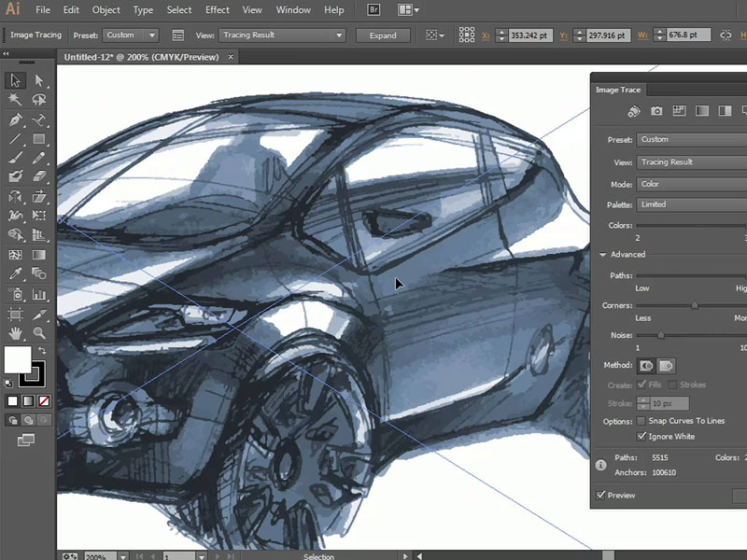Select the Direct Selection tool
This screenshot has height=560, width=747.
point(39,80)
